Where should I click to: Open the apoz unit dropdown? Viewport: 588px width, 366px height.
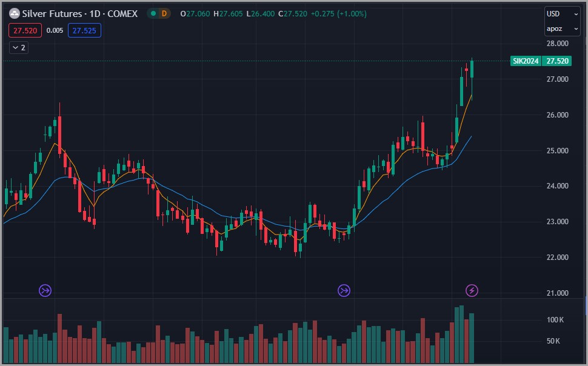coord(562,29)
